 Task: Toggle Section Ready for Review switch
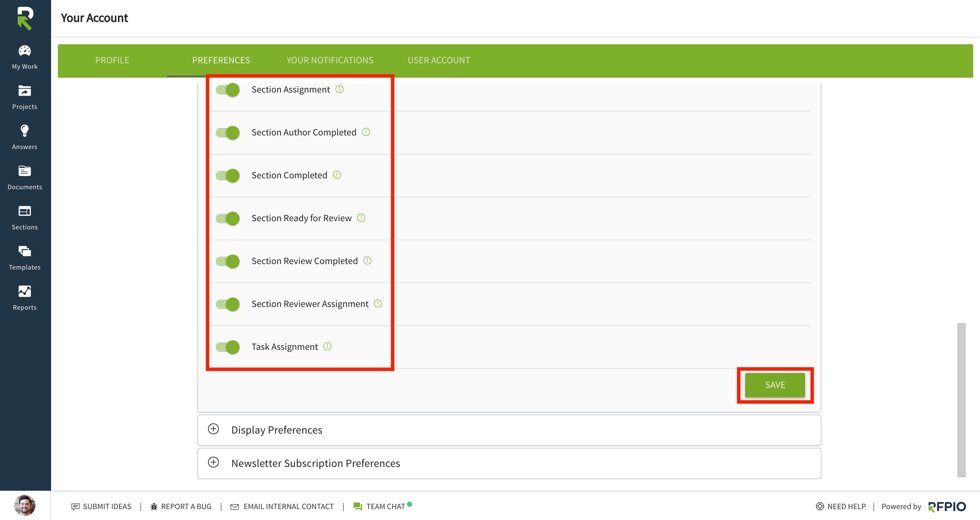click(x=228, y=218)
